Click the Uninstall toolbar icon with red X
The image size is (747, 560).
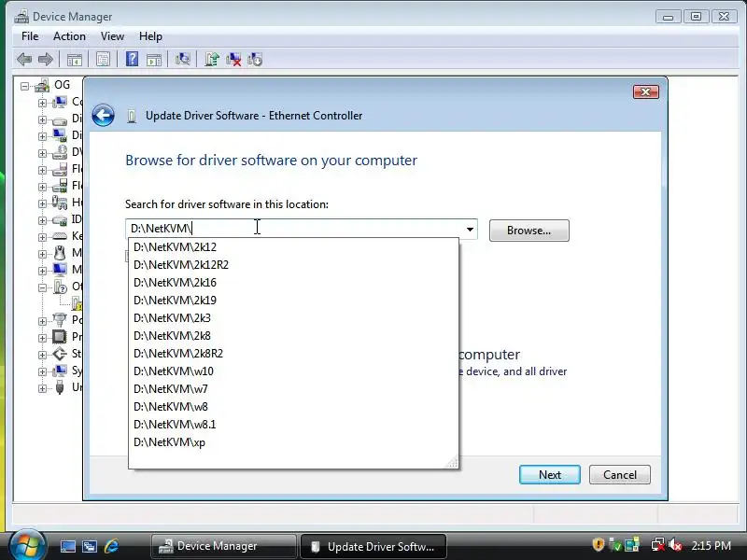233,60
